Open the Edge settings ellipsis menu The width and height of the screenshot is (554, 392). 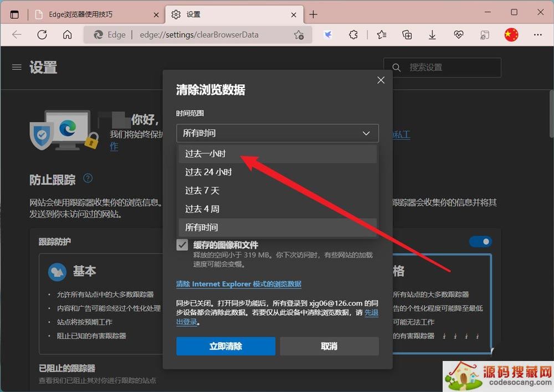(x=537, y=35)
